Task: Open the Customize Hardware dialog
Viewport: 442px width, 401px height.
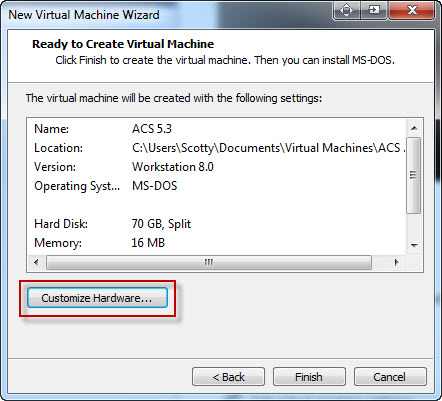Action: (x=97, y=298)
